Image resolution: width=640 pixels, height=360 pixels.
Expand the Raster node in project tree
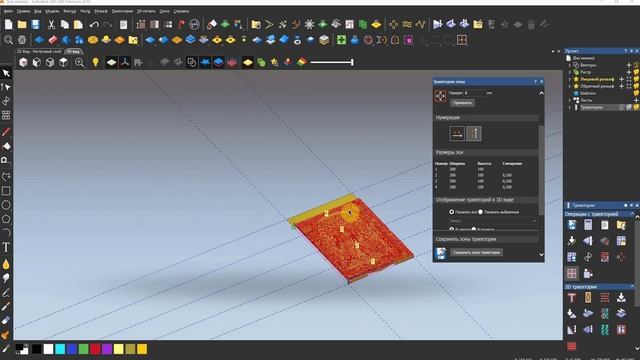570,72
